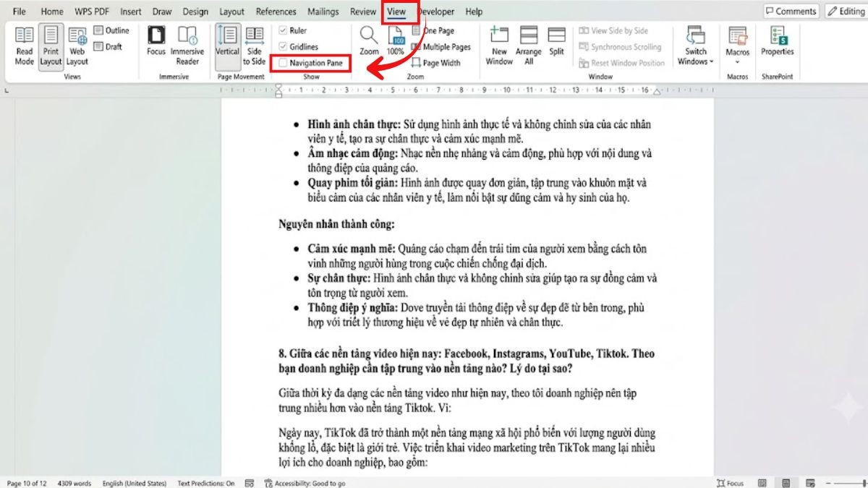The width and height of the screenshot is (868, 488).
Task: Switch to Read Mode view
Action: pyautogui.click(x=24, y=46)
